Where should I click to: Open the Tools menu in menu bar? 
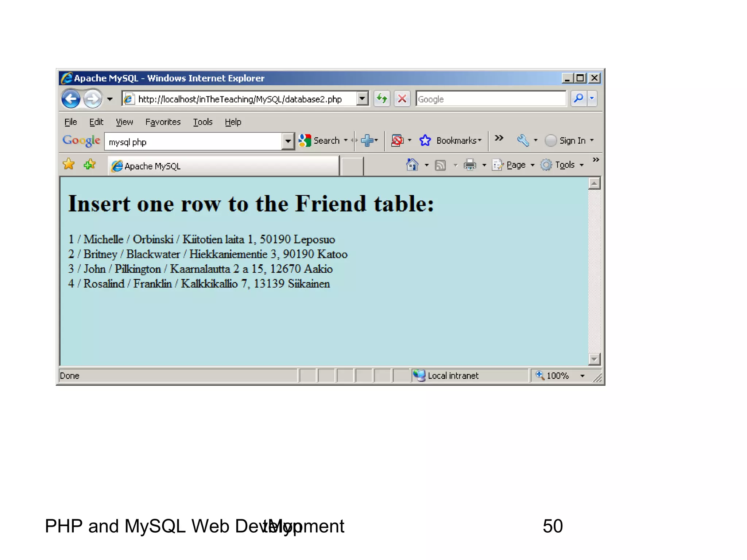pos(203,122)
